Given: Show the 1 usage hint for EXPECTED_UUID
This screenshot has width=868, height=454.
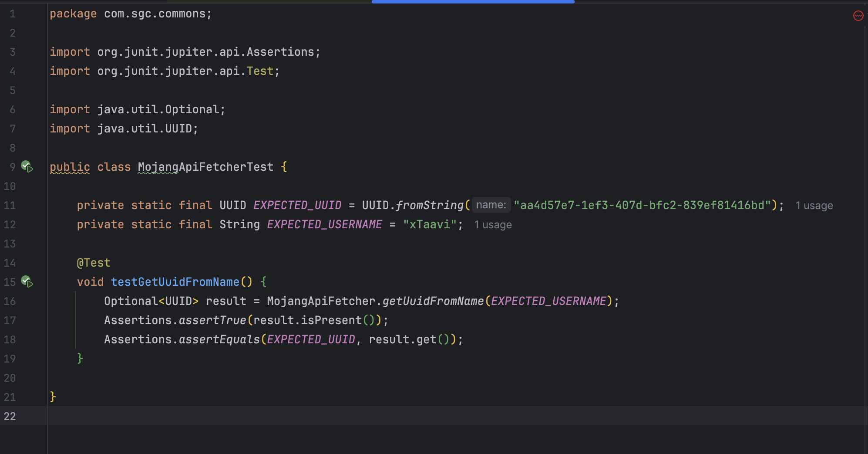Looking at the screenshot, I should click(x=814, y=206).
